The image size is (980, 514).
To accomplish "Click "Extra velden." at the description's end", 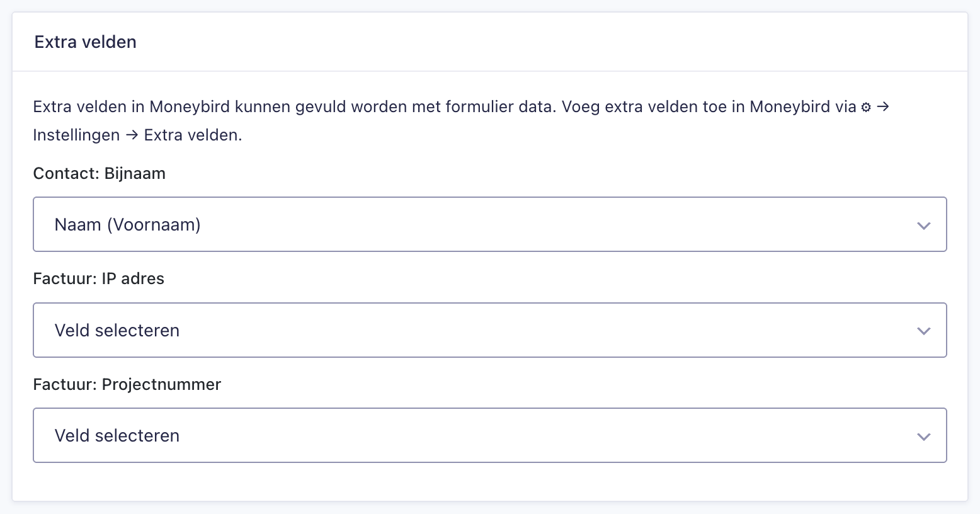I will 193,135.
